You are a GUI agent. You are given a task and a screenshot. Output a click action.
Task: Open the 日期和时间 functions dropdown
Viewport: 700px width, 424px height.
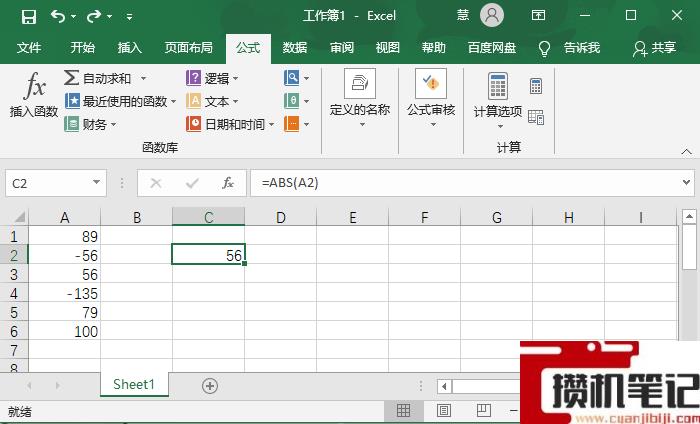point(230,124)
